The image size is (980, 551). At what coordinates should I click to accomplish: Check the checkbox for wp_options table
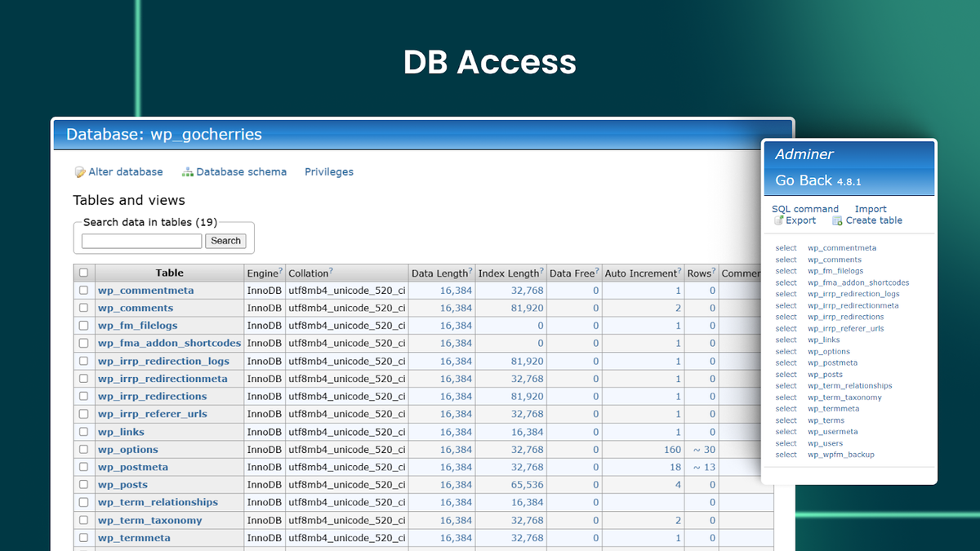(x=82, y=449)
